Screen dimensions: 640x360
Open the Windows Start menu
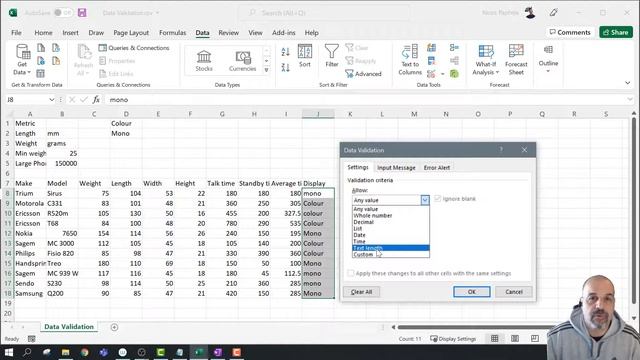tap(8, 352)
